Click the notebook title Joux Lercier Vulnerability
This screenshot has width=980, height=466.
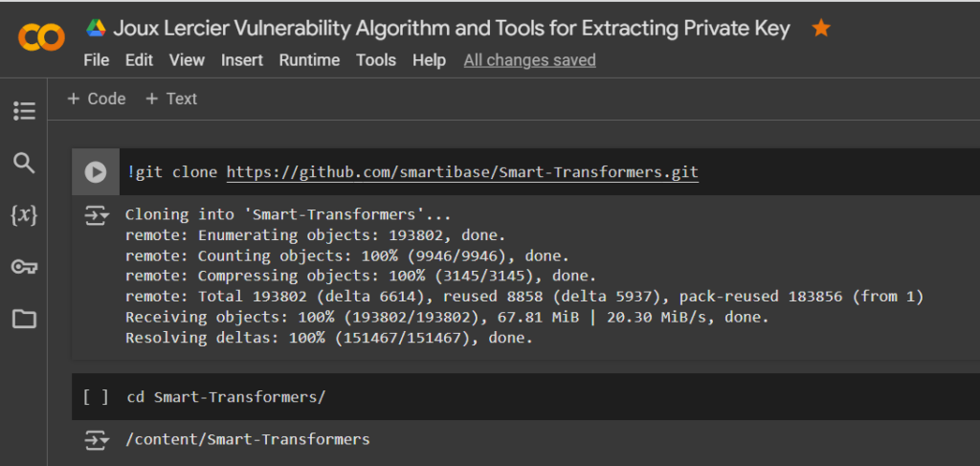(x=452, y=29)
